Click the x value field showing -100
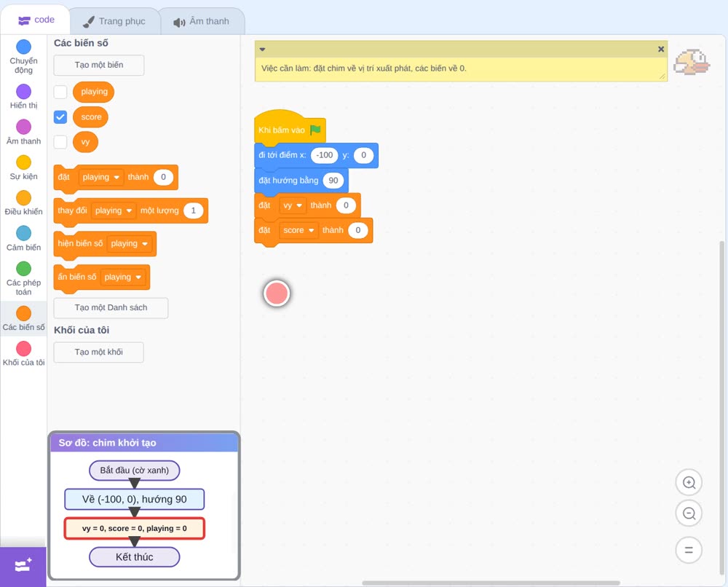Screen dimensions: 728x587 pos(325,155)
